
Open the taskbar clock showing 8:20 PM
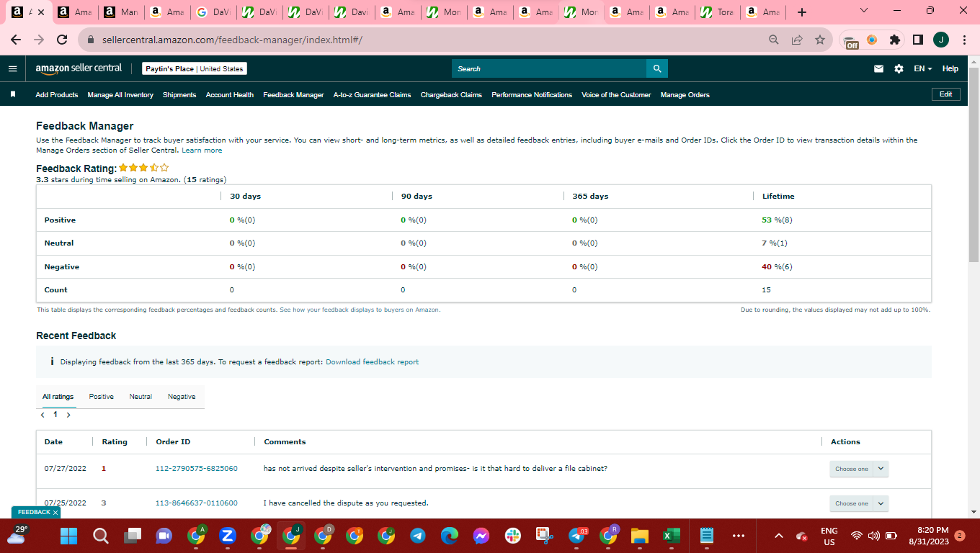point(928,536)
